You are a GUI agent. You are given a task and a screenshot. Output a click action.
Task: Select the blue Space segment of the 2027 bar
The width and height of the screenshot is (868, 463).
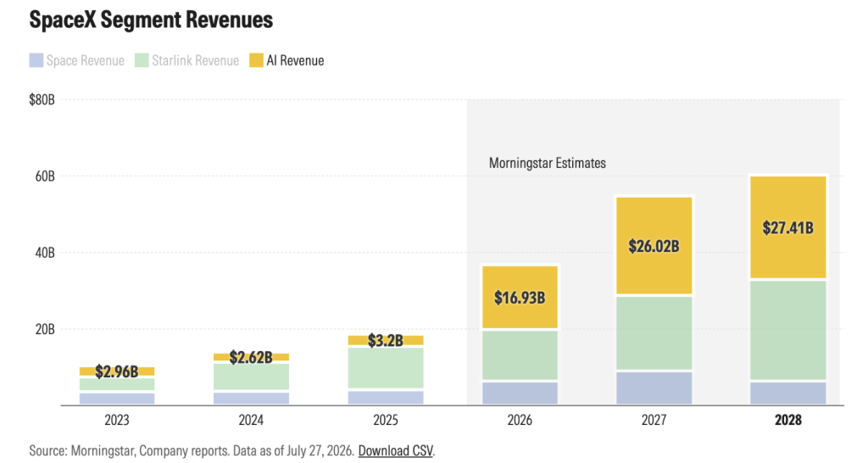pos(654,388)
